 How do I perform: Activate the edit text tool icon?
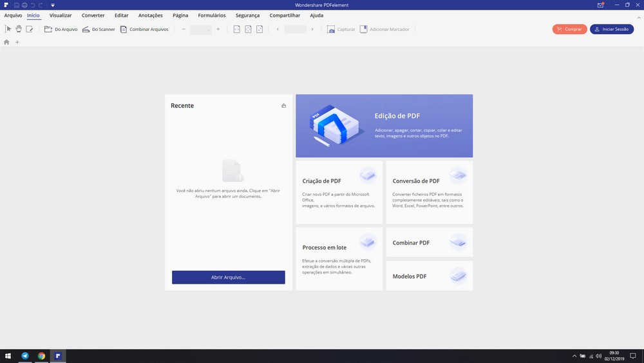coord(29,29)
